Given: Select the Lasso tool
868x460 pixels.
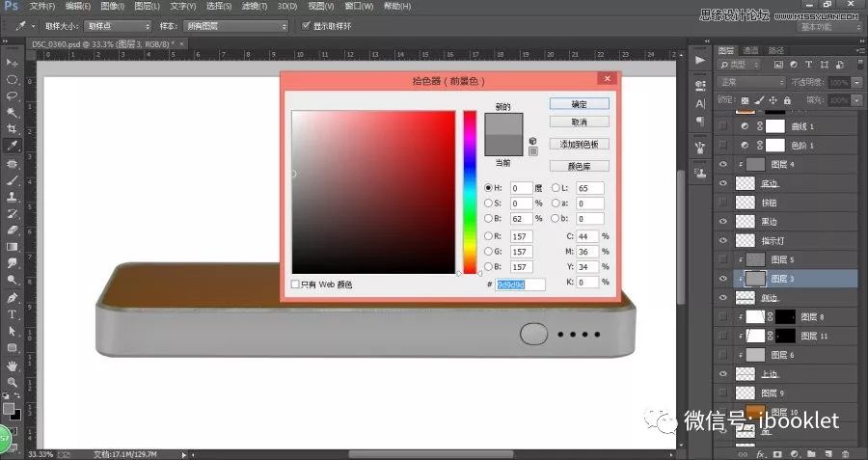Looking at the screenshot, I should point(13,95).
